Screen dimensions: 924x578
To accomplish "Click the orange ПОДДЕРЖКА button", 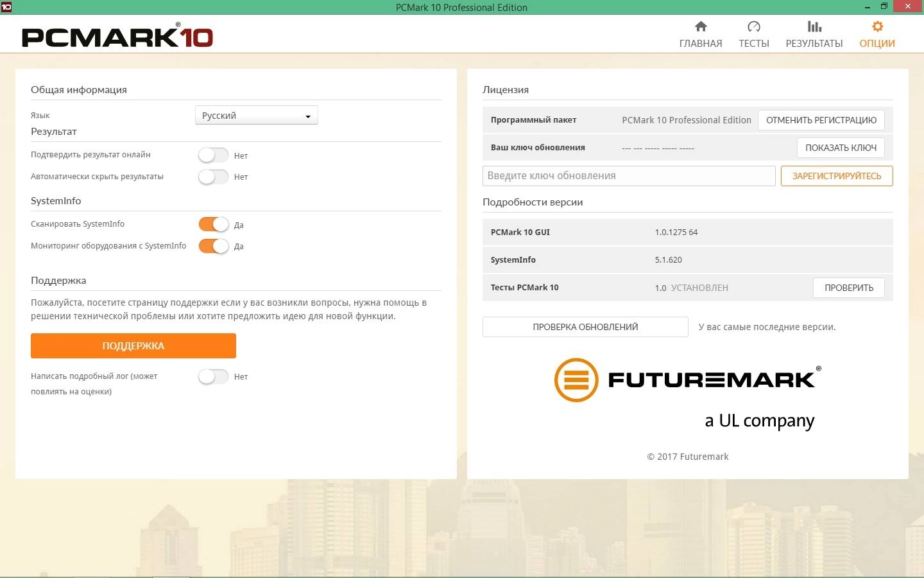I will (x=133, y=346).
